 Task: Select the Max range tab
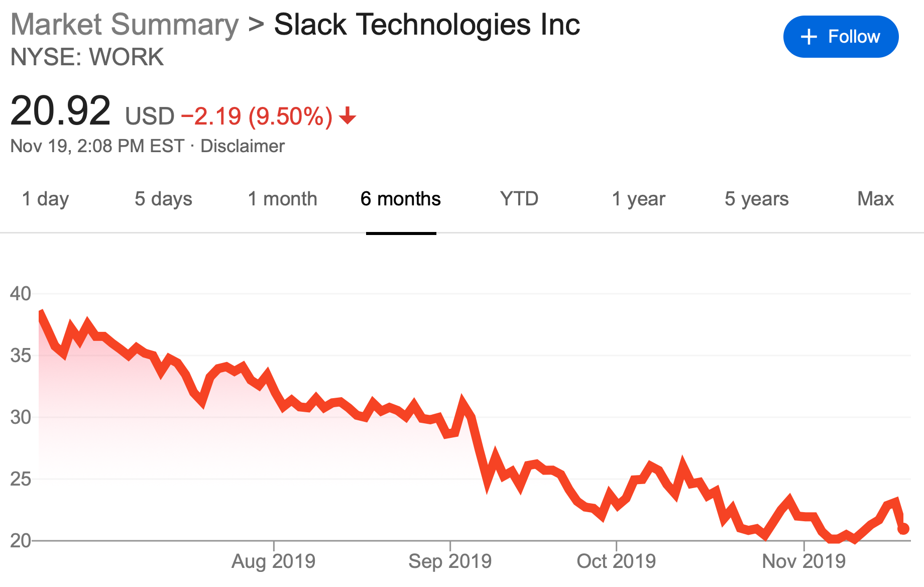pyautogui.click(x=875, y=199)
